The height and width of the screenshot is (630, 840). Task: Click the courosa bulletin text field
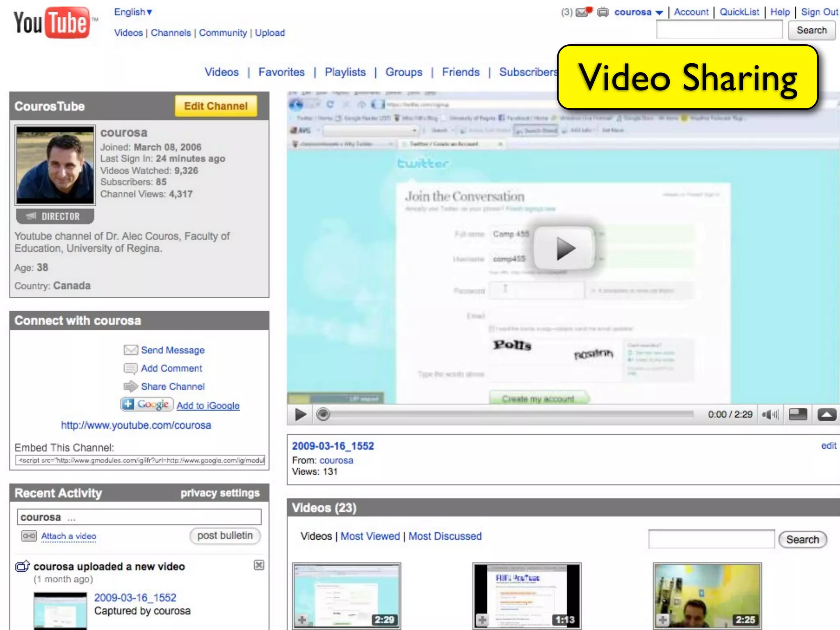pyautogui.click(x=139, y=517)
